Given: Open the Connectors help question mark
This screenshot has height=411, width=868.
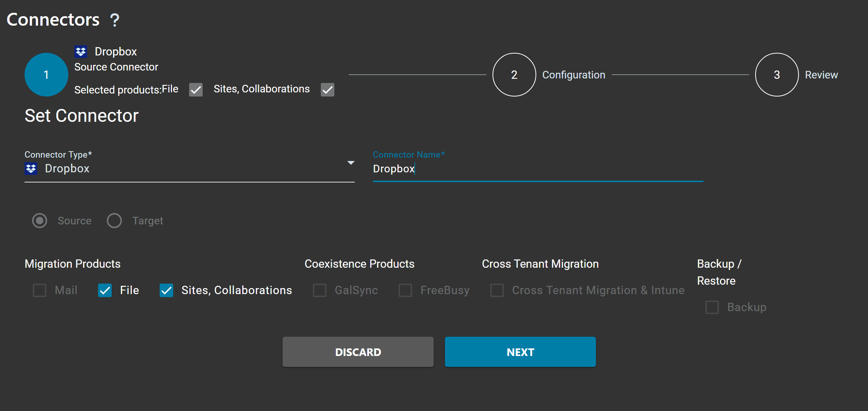Looking at the screenshot, I should (x=114, y=20).
